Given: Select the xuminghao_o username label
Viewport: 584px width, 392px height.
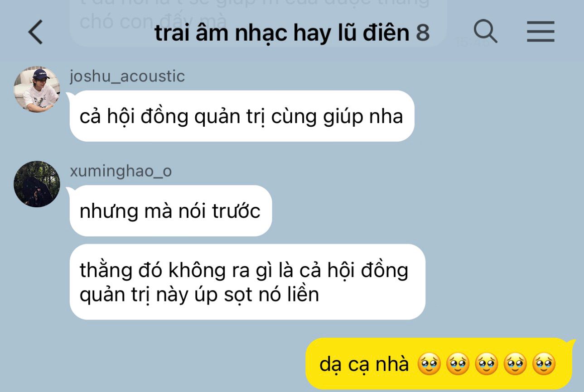Looking at the screenshot, I should click(x=121, y=172).
